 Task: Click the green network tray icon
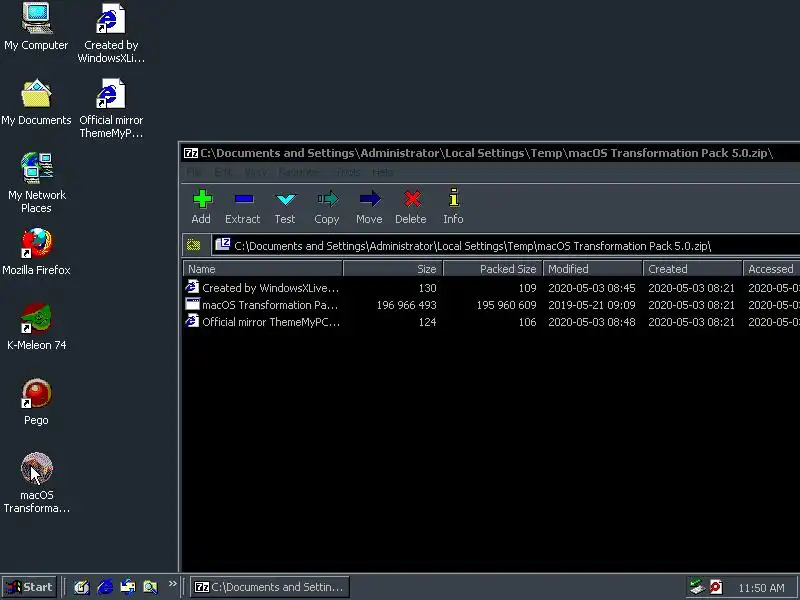coord(696,587)
